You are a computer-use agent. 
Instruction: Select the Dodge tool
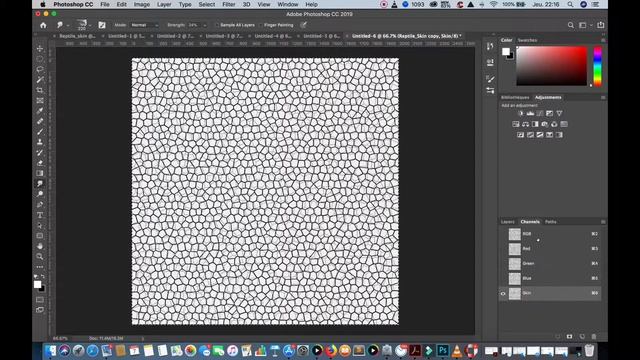[x=40, y=194]
